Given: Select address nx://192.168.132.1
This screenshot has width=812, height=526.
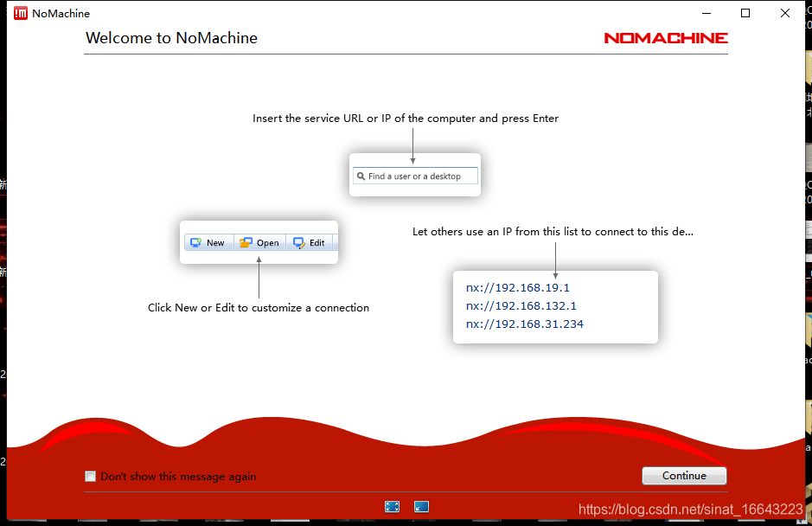Looking at the screenshot, I should click(521, 305).
